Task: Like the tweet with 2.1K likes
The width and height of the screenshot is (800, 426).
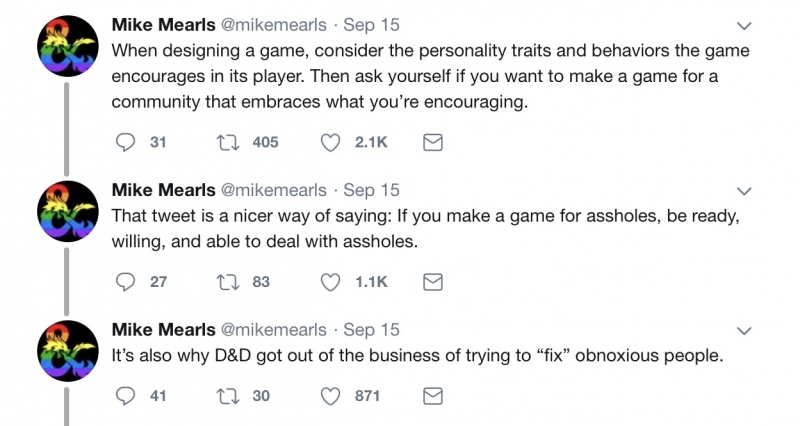Action: (x=330, y=142)
